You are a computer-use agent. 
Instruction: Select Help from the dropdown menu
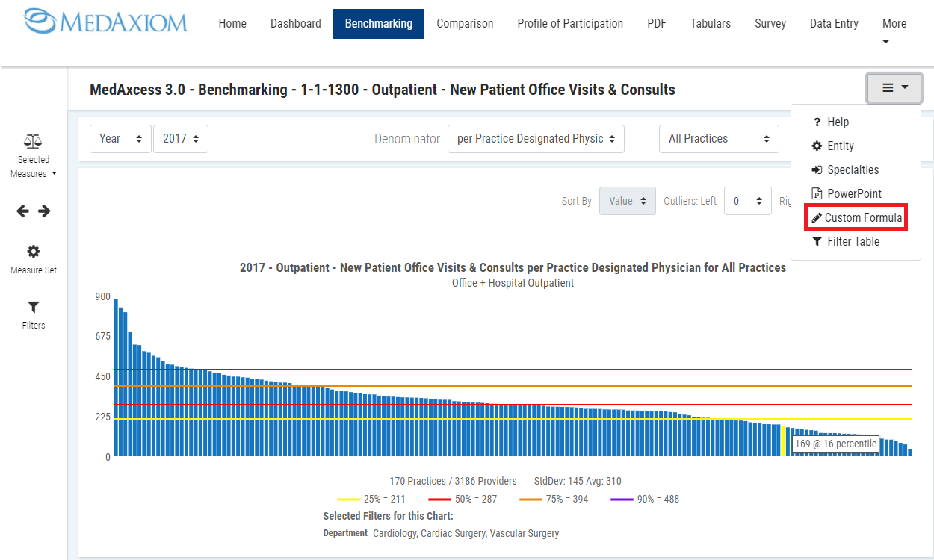coord(838,122)
